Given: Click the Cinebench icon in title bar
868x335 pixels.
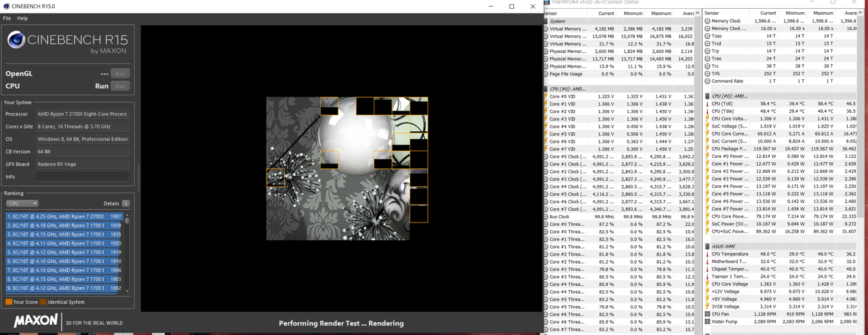Looking at the screenshot, I should tap(5, 6).
